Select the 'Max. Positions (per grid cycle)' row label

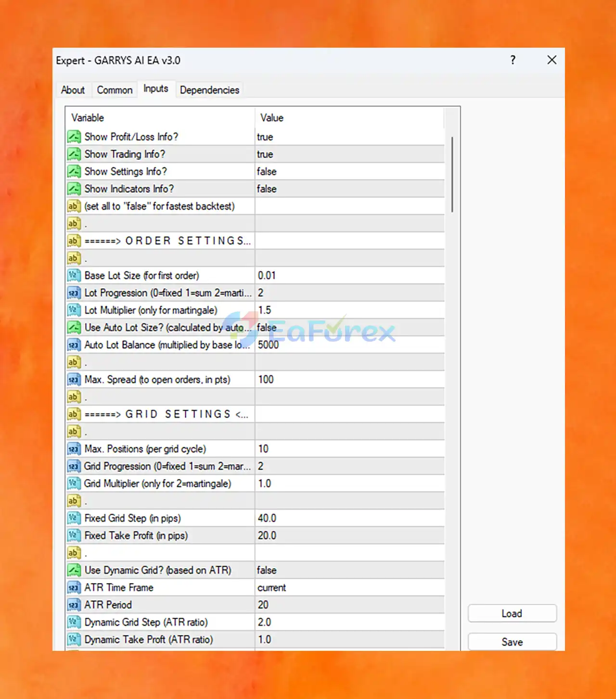click(145, 449)
